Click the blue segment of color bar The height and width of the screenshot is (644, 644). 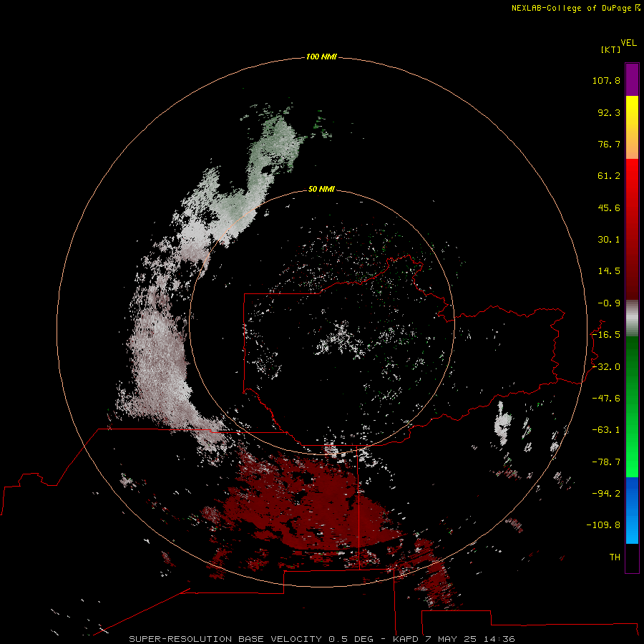pyautogui.click(x=632, y=510)
